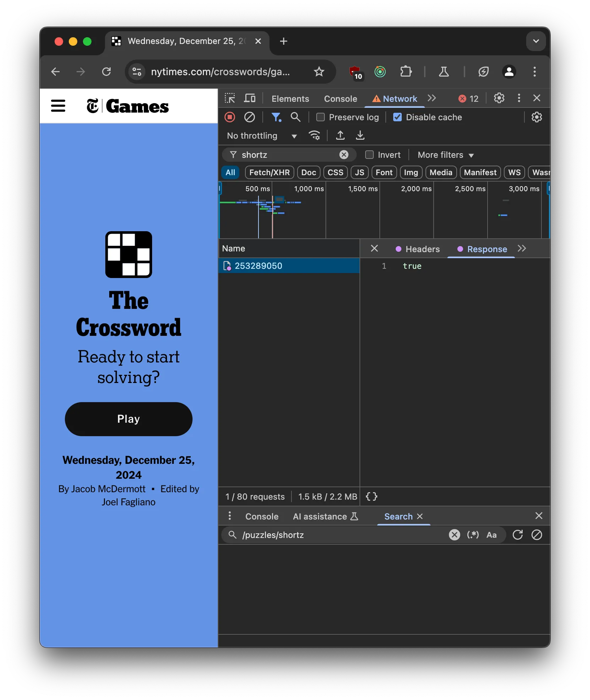Switch to AI assistance drawer tab
This screenshot has height=700, width=590.
(x=325, y=516)
